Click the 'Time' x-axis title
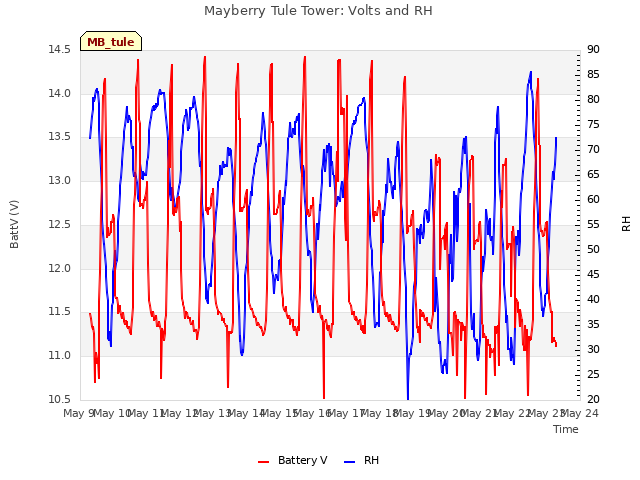This screenshot has width=640, height=480. (566, 429)
